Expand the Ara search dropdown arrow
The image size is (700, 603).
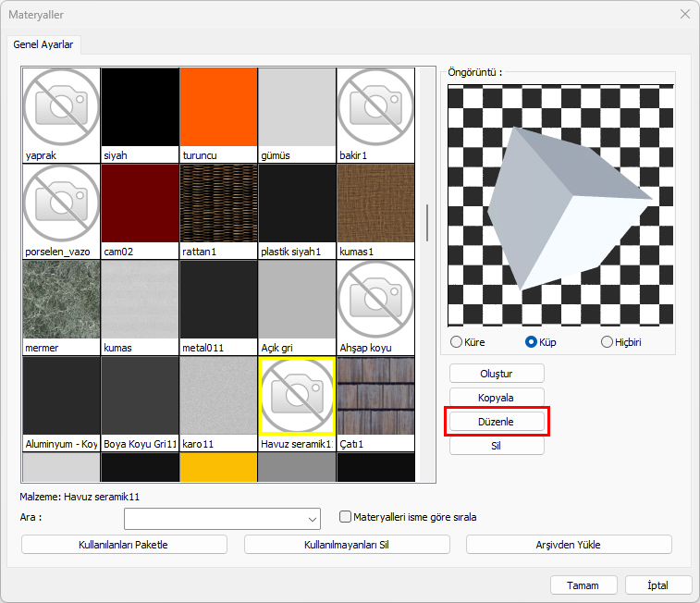[311, 518]
